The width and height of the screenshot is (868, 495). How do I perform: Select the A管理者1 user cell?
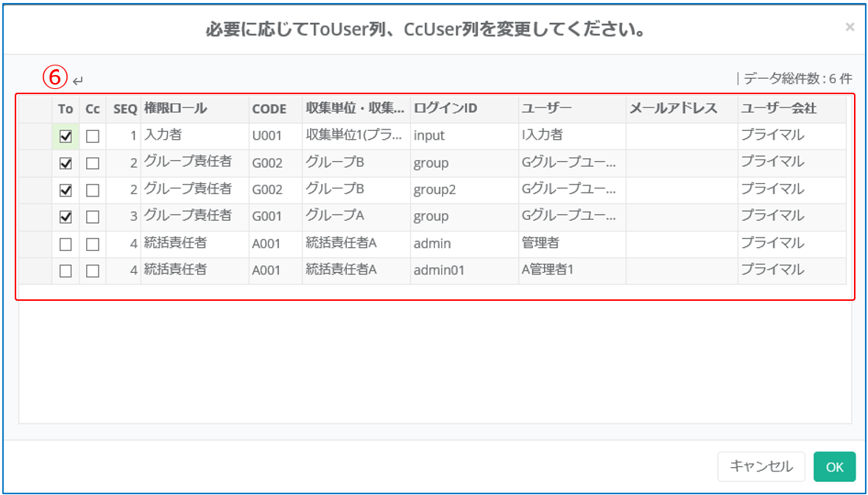point(548,271)
